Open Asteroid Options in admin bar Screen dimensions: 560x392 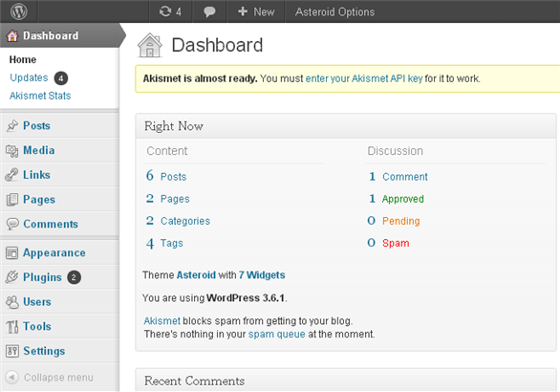pos(334,11)
